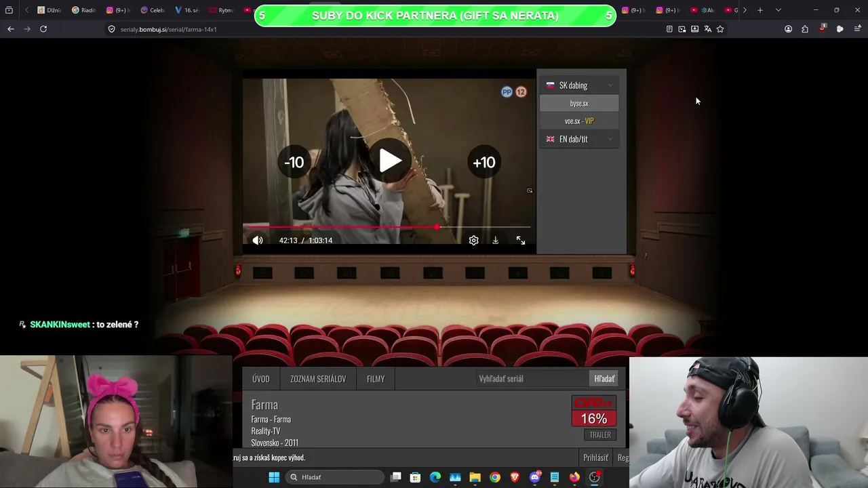
Task: Click the taskbar Hľadať search box
Action: (334, 477)
